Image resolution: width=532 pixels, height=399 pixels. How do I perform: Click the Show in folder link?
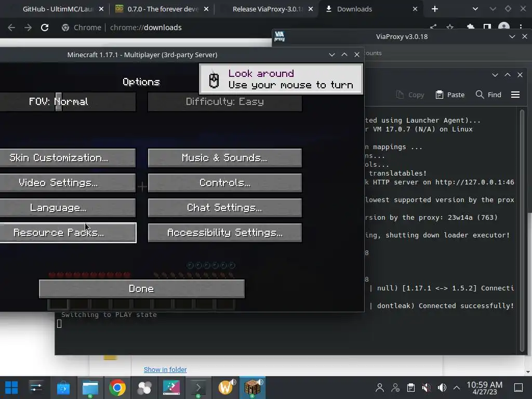(165, 369)
